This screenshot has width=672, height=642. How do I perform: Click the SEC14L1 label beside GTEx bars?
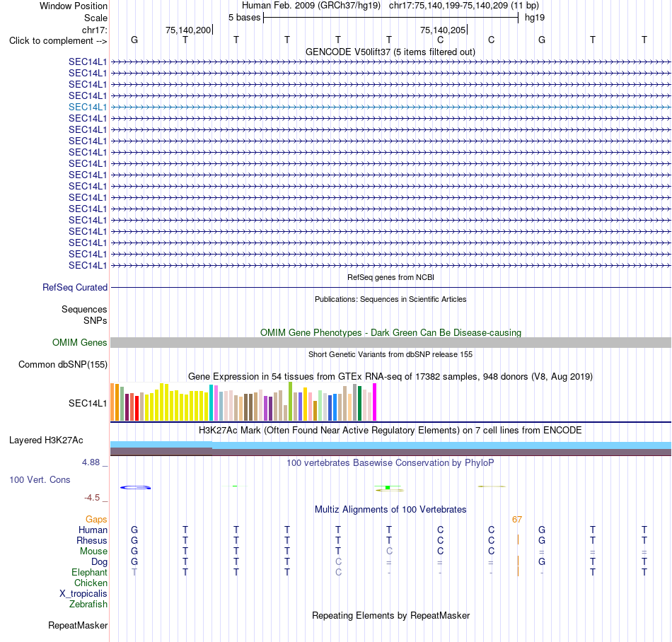click(x=88, y=403)
